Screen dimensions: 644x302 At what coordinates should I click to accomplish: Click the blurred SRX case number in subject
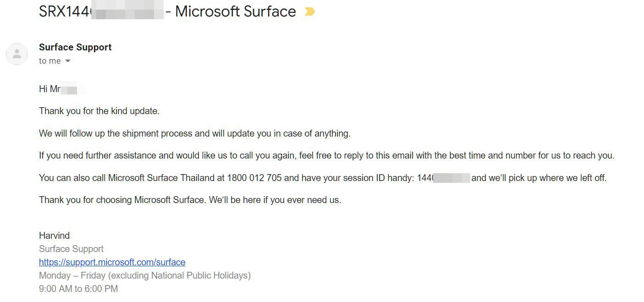click(101, 11)
